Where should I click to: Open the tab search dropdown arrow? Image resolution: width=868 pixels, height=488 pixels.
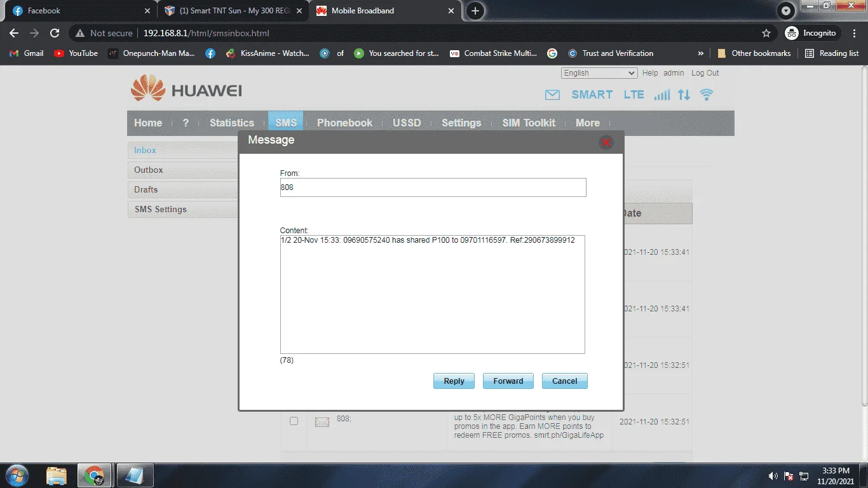tap(787, 11)
